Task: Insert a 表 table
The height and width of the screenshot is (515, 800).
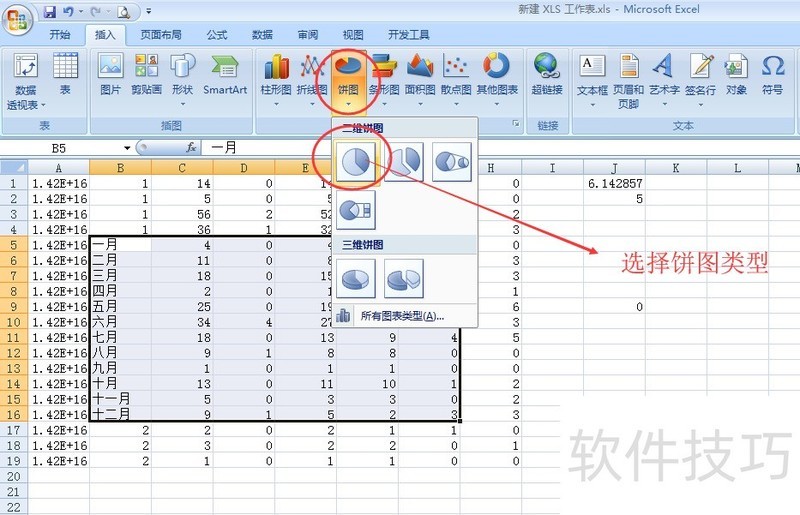Action: 65,74
